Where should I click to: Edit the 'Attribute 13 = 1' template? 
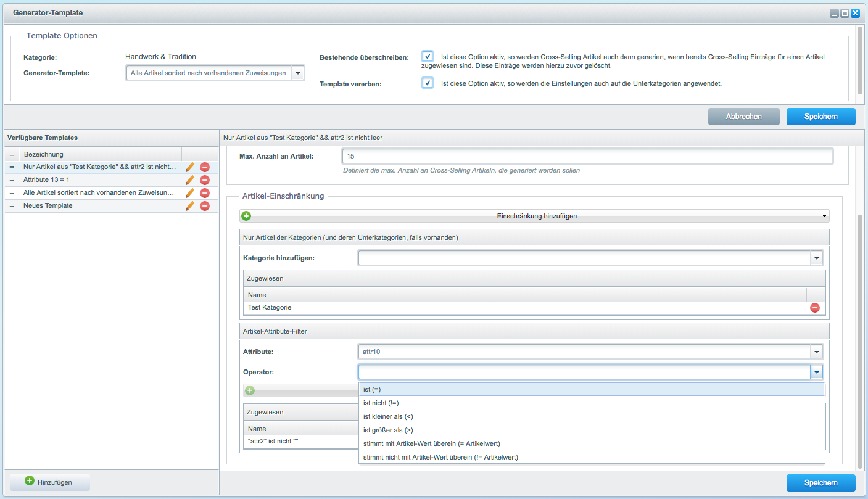pyautogui.click(x=190, y=179)
